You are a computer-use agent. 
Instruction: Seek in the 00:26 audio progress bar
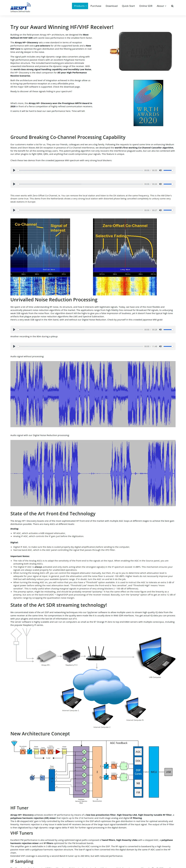[x=80, y=184]
